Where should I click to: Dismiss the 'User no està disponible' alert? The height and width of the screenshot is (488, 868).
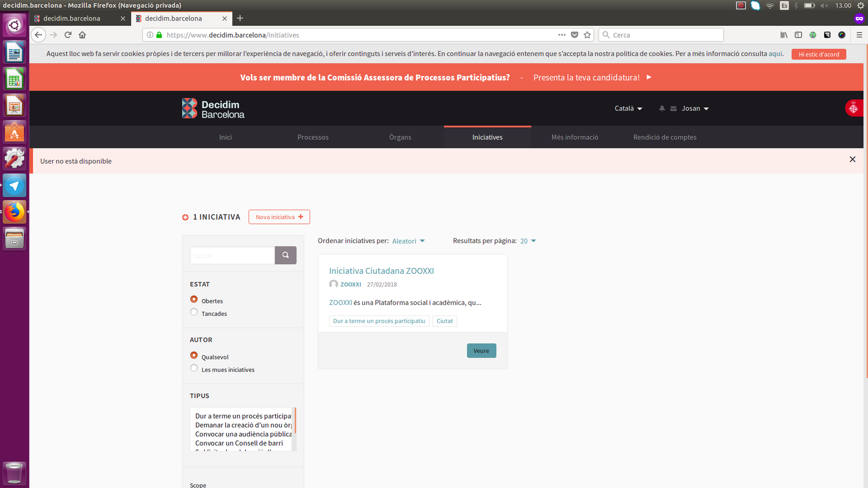click(x=852, y=160)
